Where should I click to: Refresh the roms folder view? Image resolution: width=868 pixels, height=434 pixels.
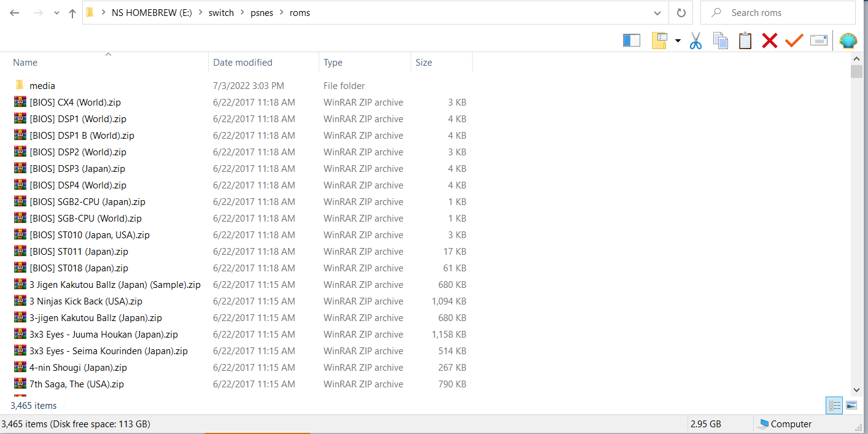[681, 13]
